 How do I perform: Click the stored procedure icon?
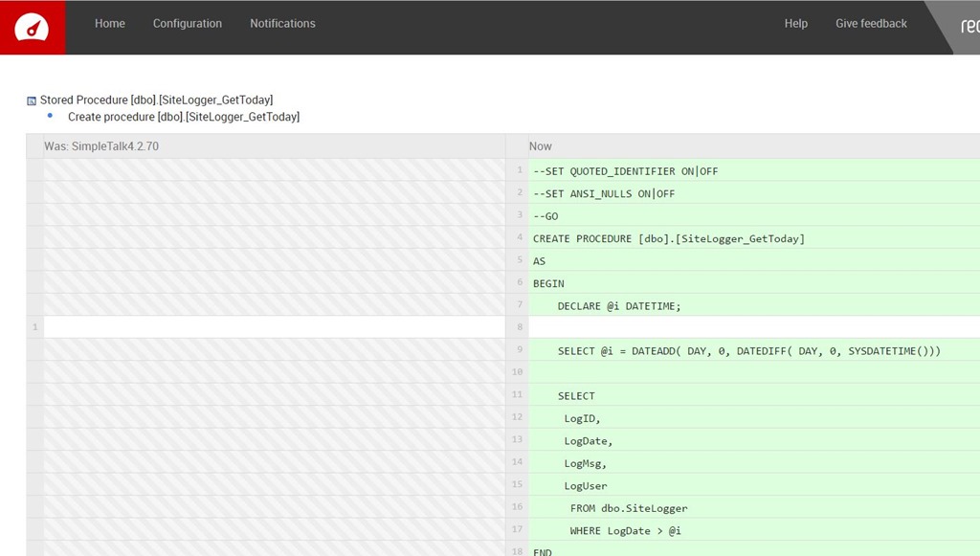(32, 100)
